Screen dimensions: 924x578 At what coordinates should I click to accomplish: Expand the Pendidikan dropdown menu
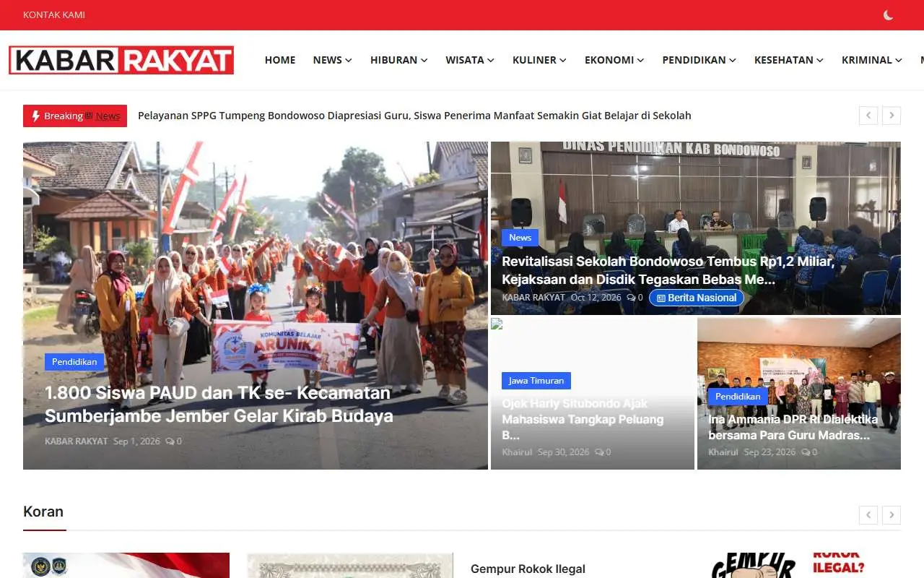point(699,60)
